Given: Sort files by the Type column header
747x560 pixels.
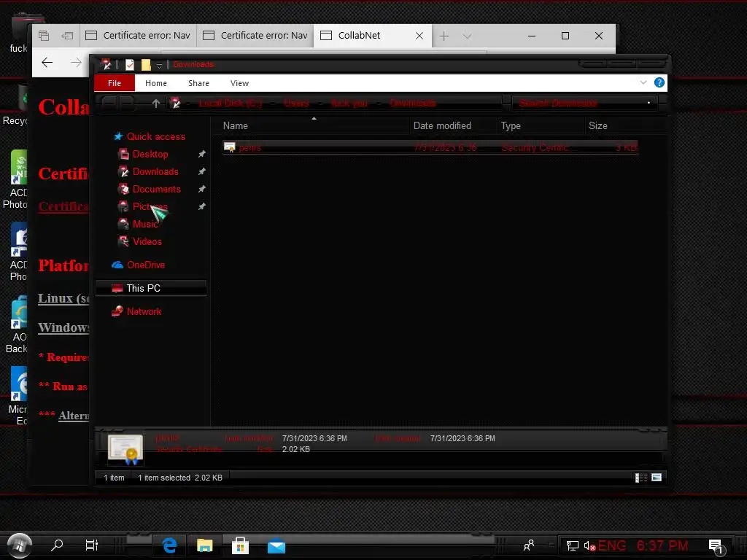Looking at the screenshot, I should click(510, 125).
